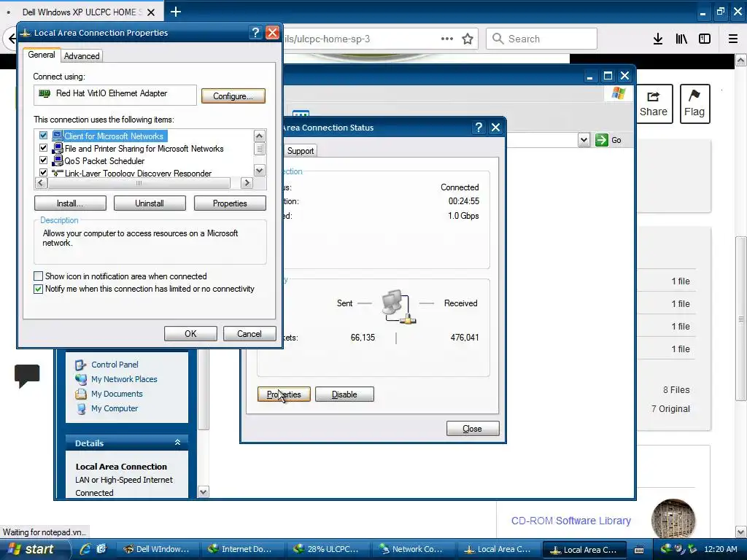Open My Computer link
Screen dimensions: 747x560
pyautogui.click(x=115, y=408)
